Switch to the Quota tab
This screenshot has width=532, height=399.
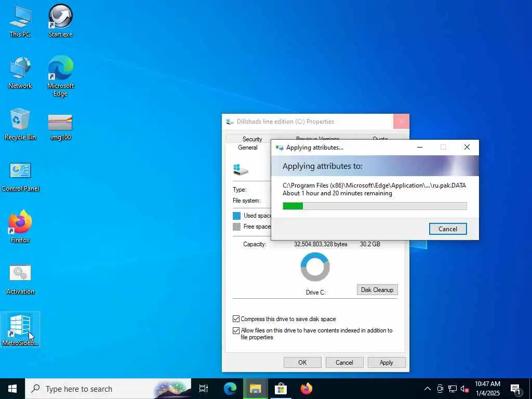tap(380, 139)
